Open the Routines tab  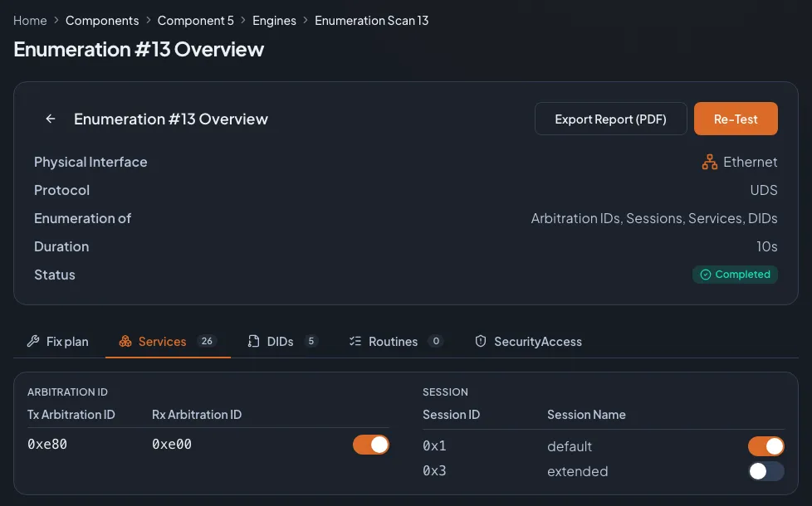[x=396, y=342]
